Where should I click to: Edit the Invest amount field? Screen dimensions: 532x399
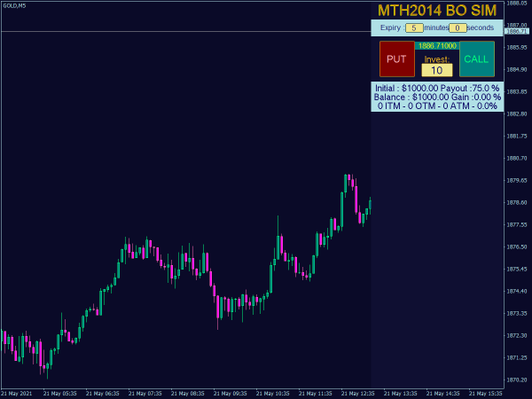[x=436, y=70]
